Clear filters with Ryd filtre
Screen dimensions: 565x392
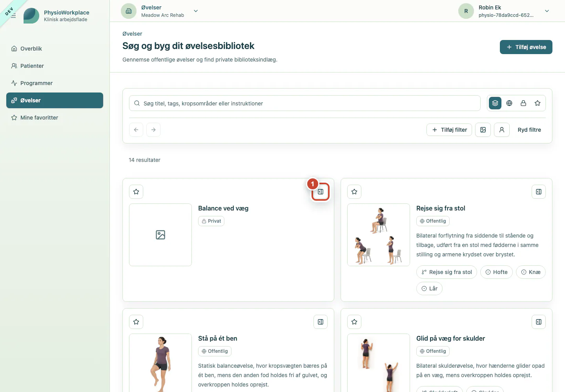(x=529, y=130)
